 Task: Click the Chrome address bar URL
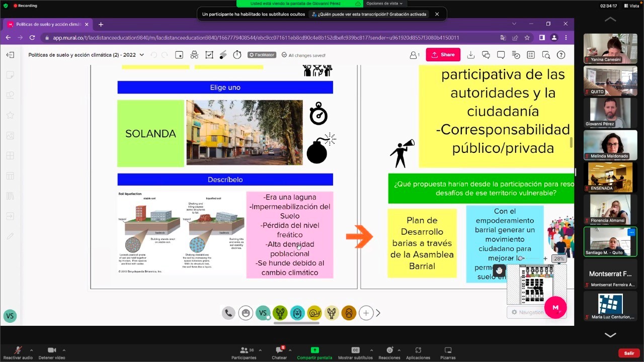256,38
